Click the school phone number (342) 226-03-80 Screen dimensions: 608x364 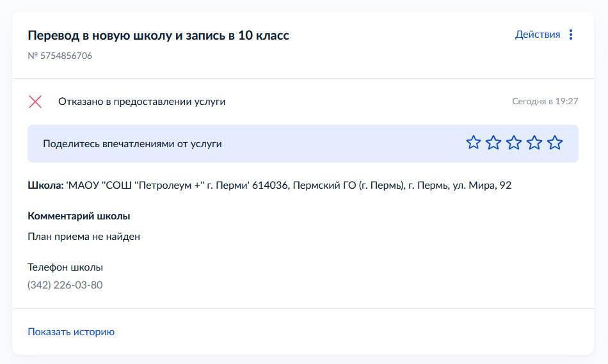coord(65,285)
